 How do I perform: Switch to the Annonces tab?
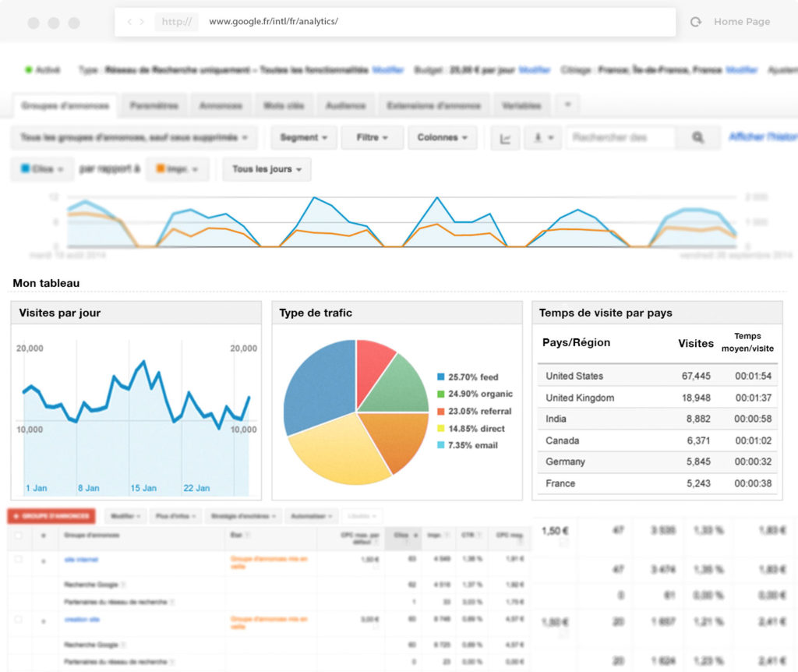click(x=221, y=106)
